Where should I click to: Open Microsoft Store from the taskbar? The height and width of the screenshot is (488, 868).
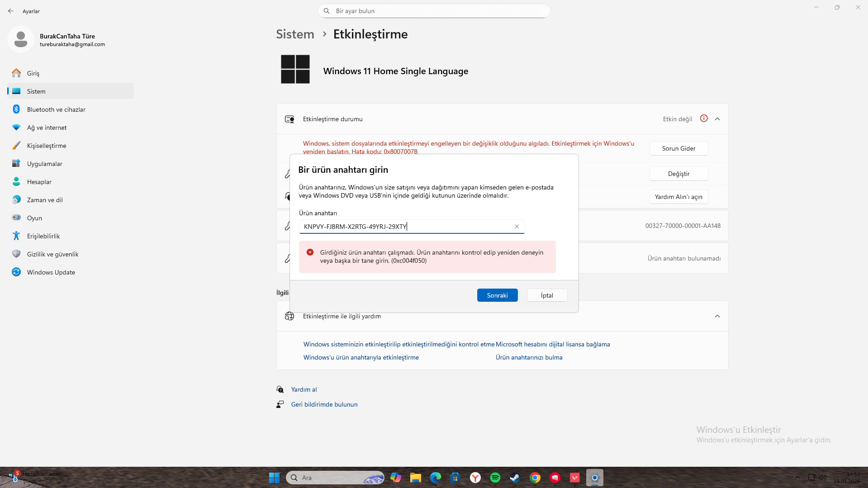tap(455, 478)
